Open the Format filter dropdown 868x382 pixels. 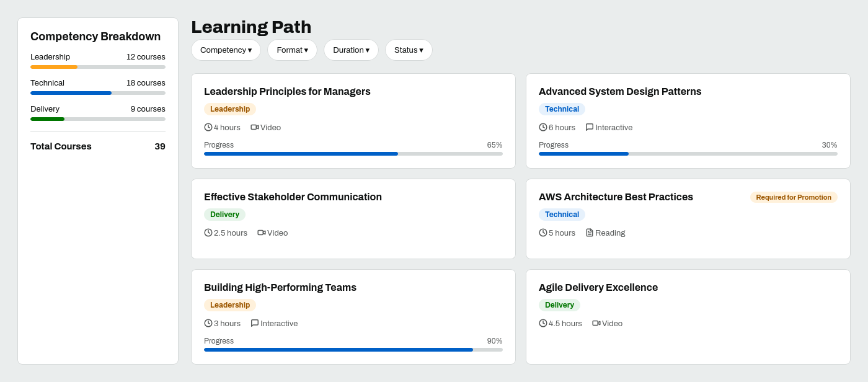click(292, 50)
